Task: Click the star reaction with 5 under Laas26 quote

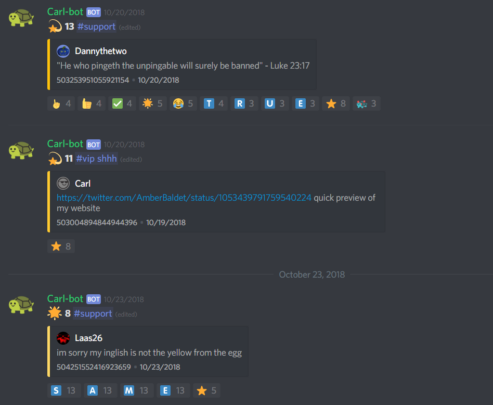Action: 206,390
